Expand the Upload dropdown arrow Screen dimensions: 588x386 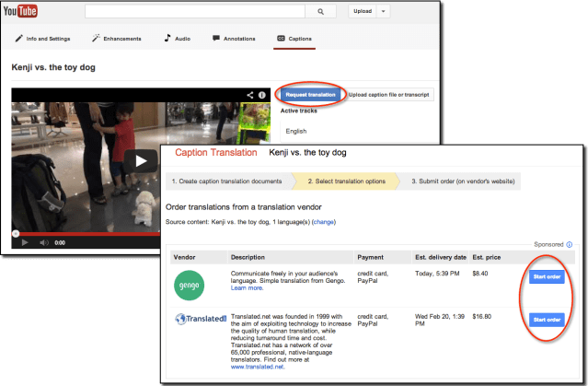click(x=383, y=12)
